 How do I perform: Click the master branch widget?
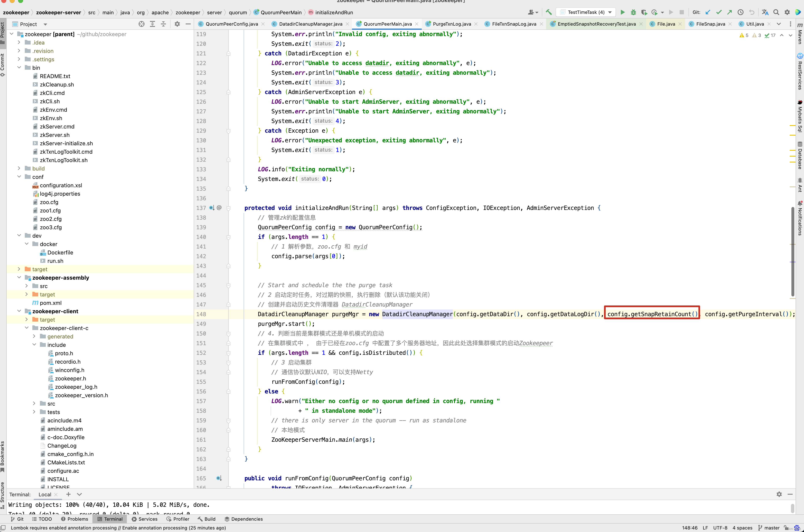pyautogui.click(x=769, y=528)
